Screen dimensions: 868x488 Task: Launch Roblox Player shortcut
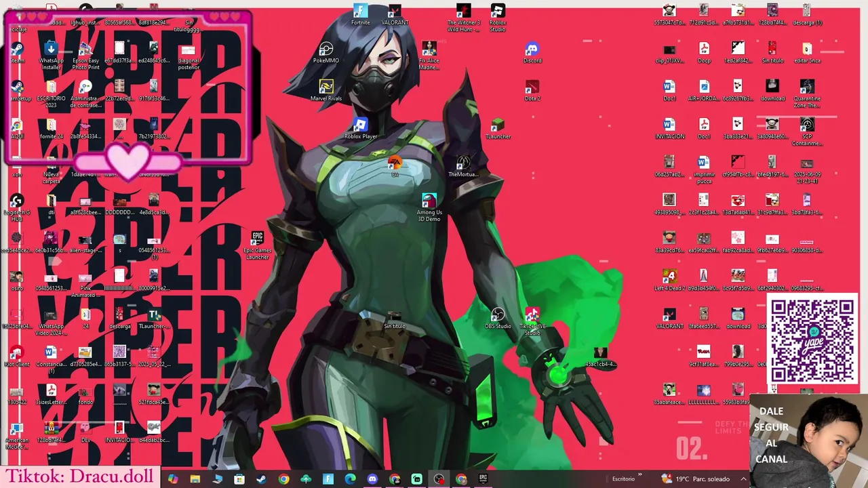coord(360,129)
